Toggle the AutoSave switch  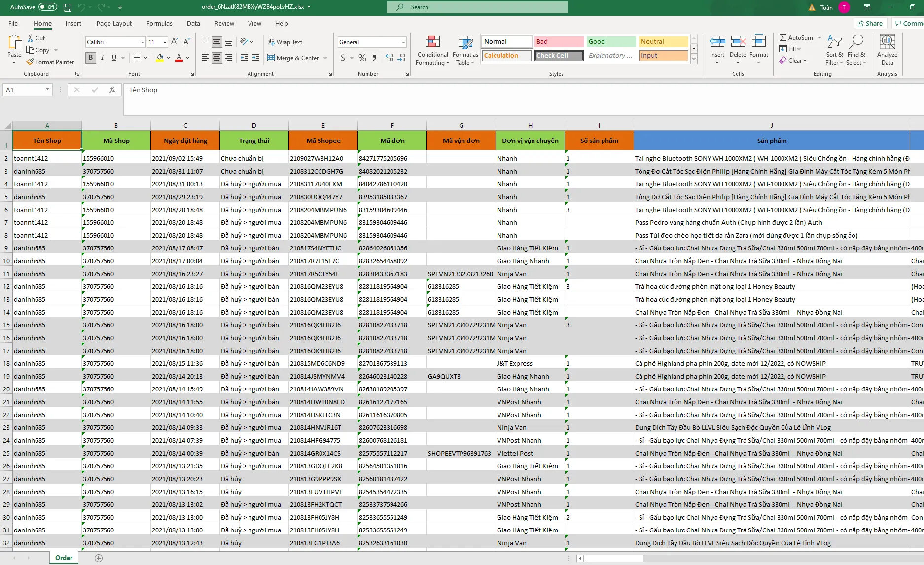pos(48,7)
